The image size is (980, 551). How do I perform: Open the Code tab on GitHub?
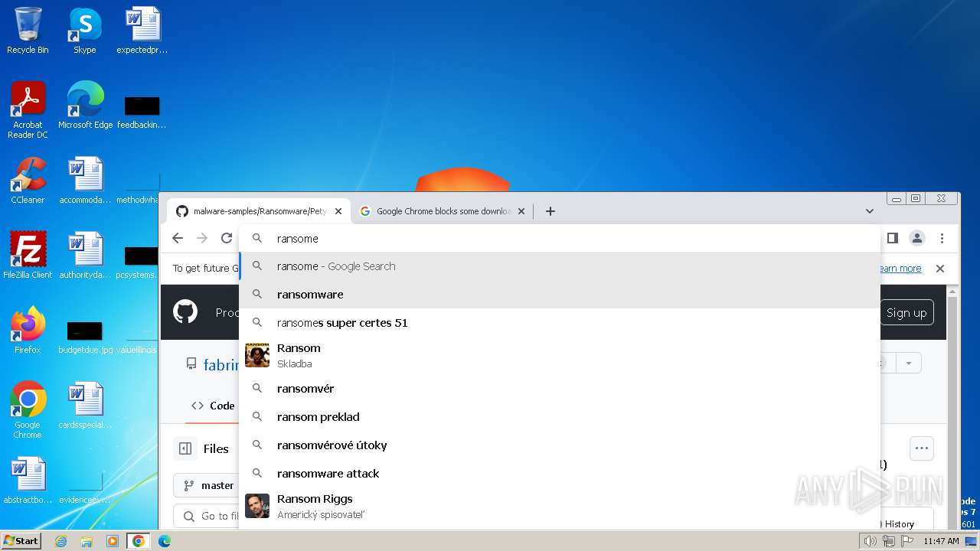tap(213, 406)
